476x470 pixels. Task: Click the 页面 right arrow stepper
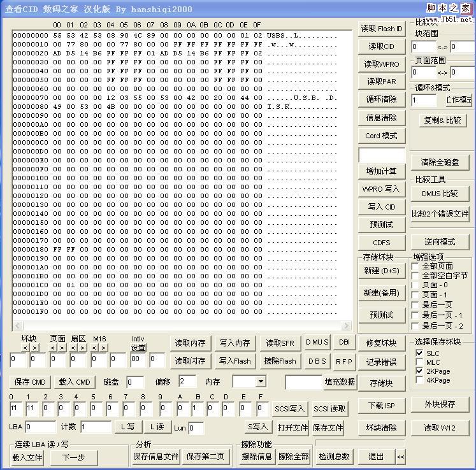point(62,348)
